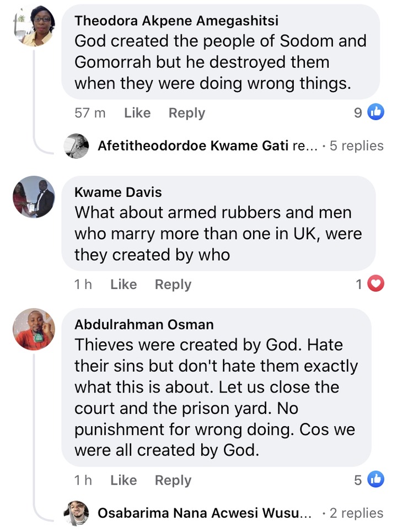Open Theodora Akpene Amegashitsi's profile picture
This screenshot has height=532, width=397.
tap(34, 26)
